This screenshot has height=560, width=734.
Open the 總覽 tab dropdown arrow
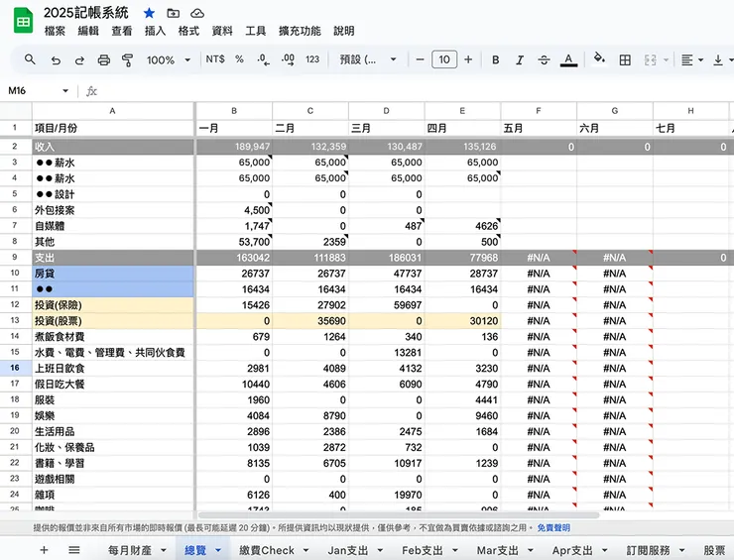coord(218,550)
